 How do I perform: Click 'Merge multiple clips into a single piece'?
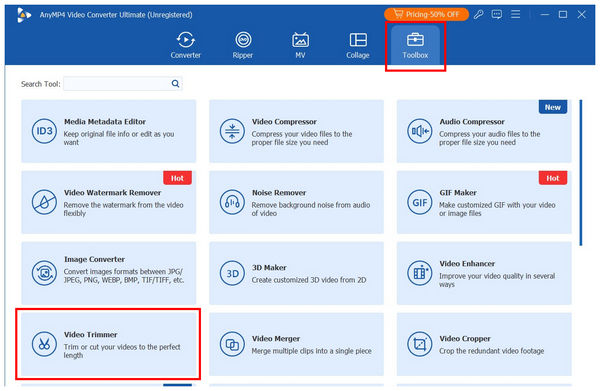coord(311,351)
